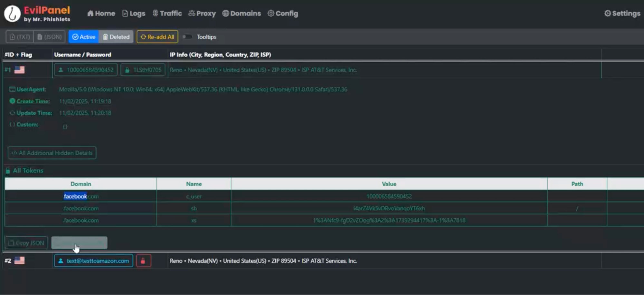Image resolution: width=644 pixels, height=295 pixels.
Task: Click the value cell of sb row
Action: point(389,208)
